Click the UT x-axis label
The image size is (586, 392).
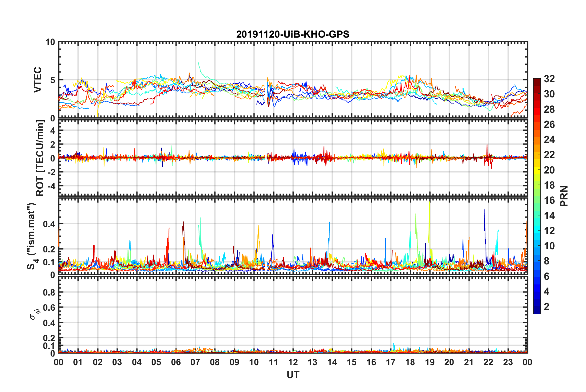click(x=293, y=375)
